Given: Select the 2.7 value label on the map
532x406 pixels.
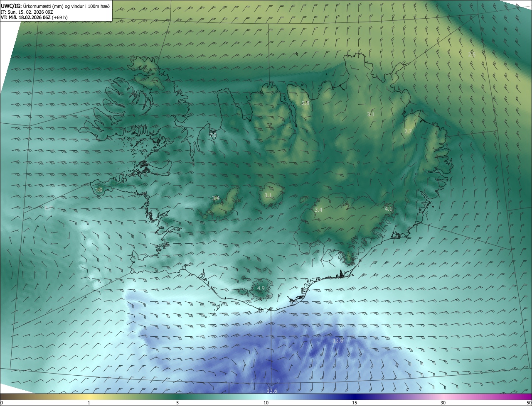Looking at the screenshot, I should 408,131.
